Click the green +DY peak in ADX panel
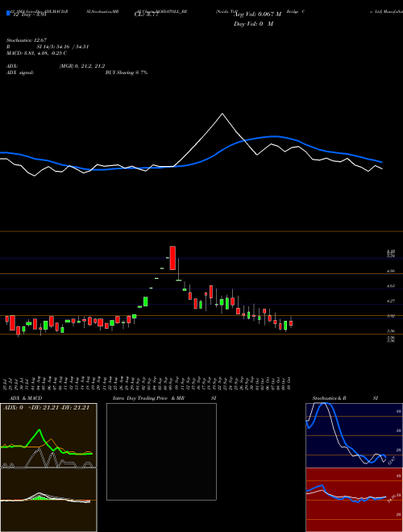 tap(39, 430)
